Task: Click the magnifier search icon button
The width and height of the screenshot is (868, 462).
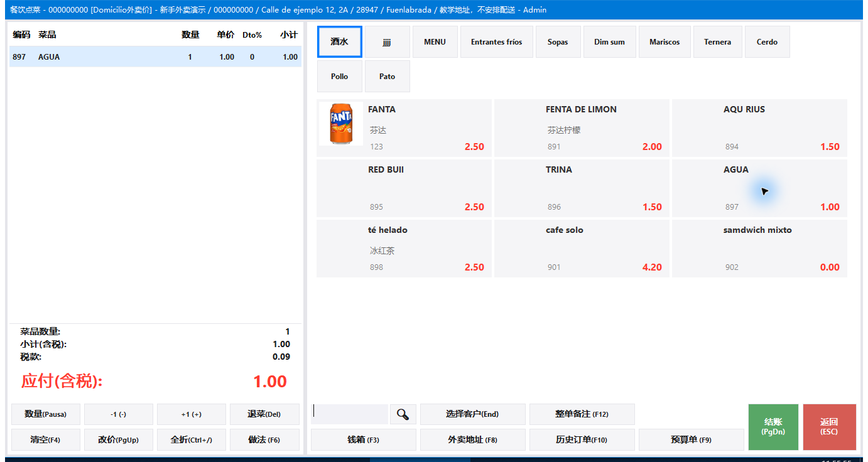Action: tap(403, 414)
